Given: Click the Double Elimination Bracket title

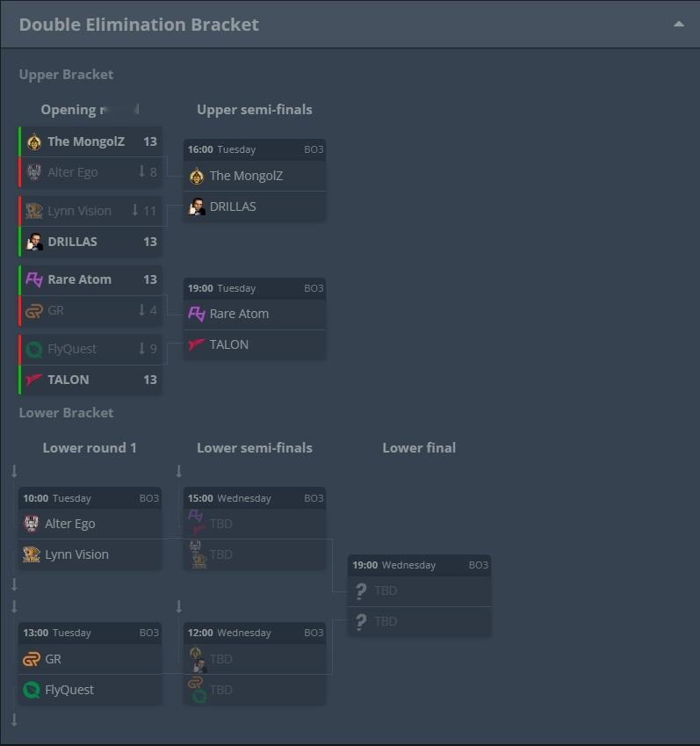Looking at the screenshot, I should 139,25.
